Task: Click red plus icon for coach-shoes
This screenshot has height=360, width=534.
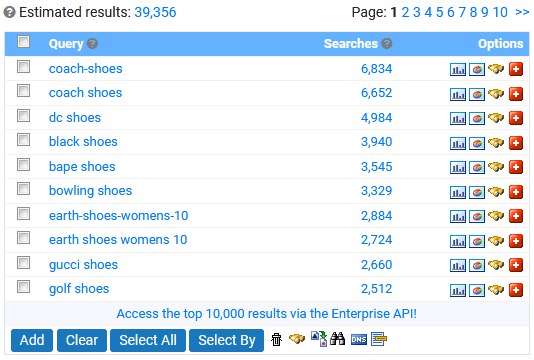Action: point(516,69)
